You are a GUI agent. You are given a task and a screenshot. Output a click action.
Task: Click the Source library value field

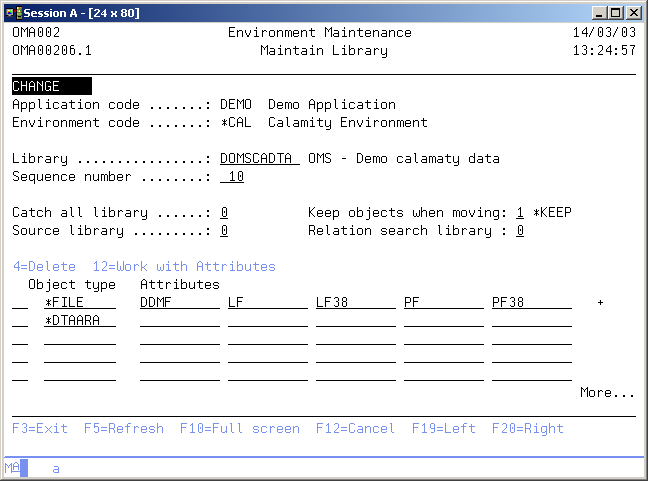(x=224, y=231)
